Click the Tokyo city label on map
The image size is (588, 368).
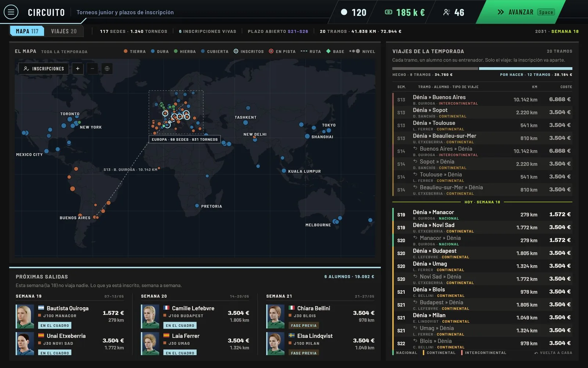329,125
